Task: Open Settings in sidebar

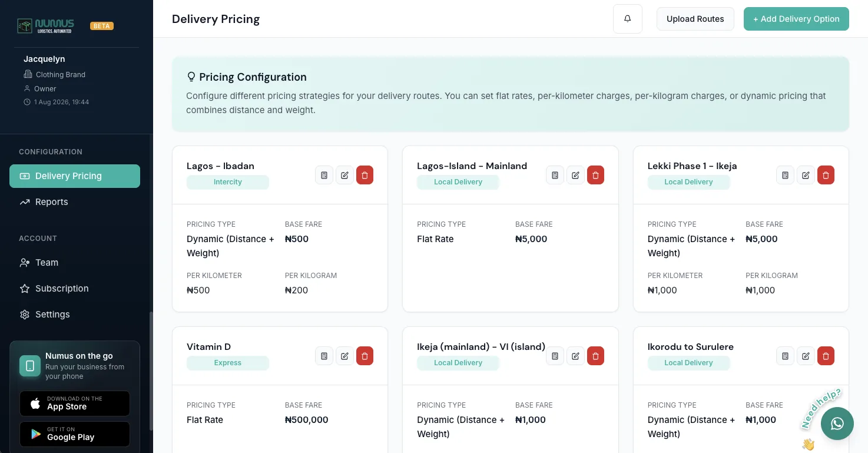Action: click(75, 315)
